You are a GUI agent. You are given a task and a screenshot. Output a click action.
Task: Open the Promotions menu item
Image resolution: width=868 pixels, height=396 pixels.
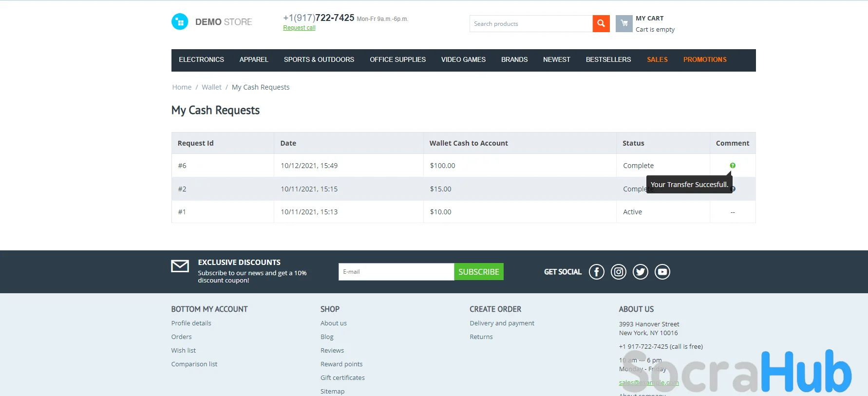(704, 59)
